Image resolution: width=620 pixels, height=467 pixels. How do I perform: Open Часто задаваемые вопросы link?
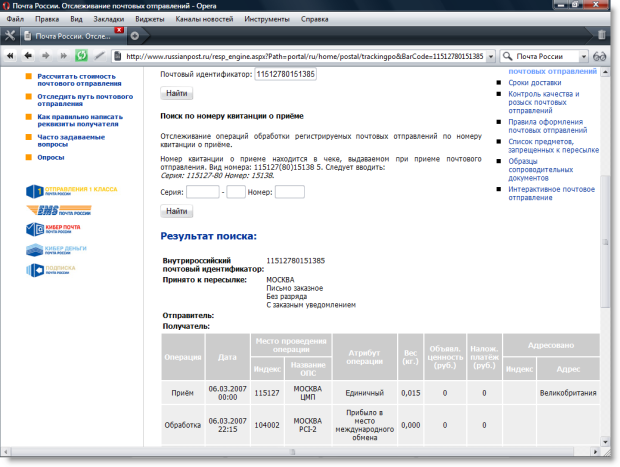pyautogui.click(x=71, y=140)
